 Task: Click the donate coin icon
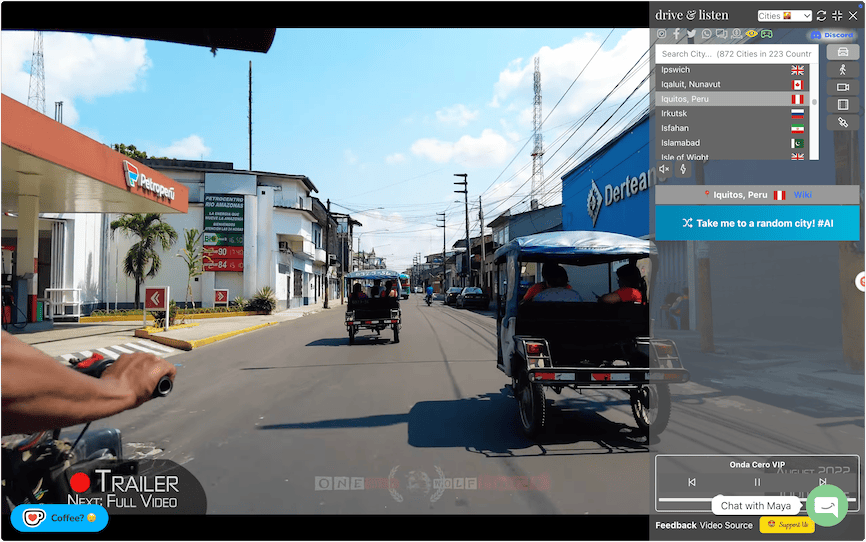tap(736, 34)
